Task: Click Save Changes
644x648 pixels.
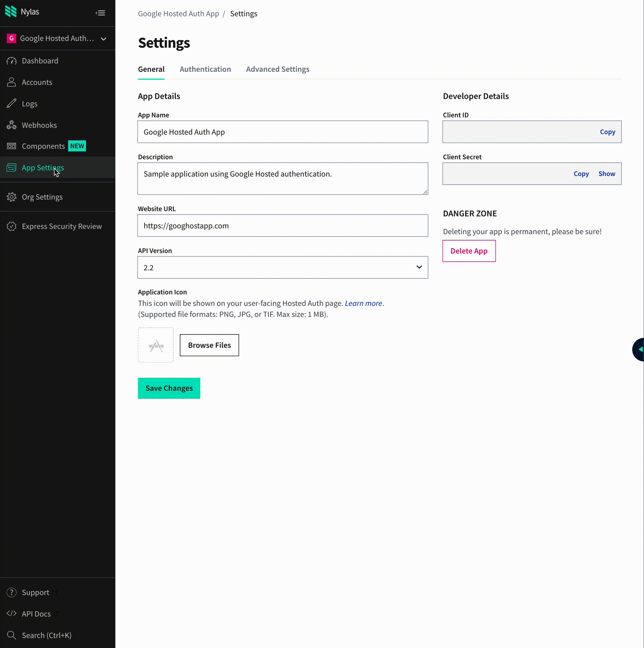Action: click(169, 388)
